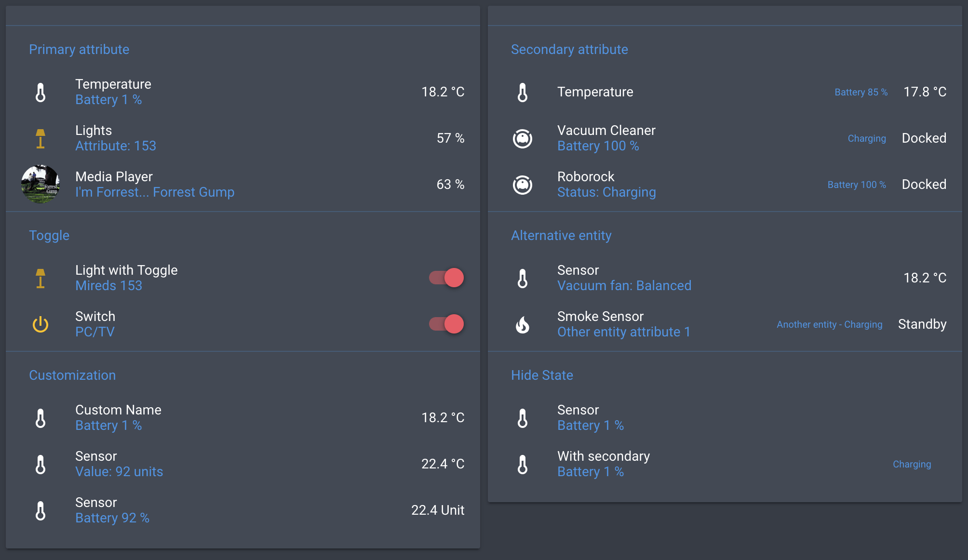Click the thermometer icon beside With secondary
Image resolution: width=968 pixels, height=560 pixels.
523,464
